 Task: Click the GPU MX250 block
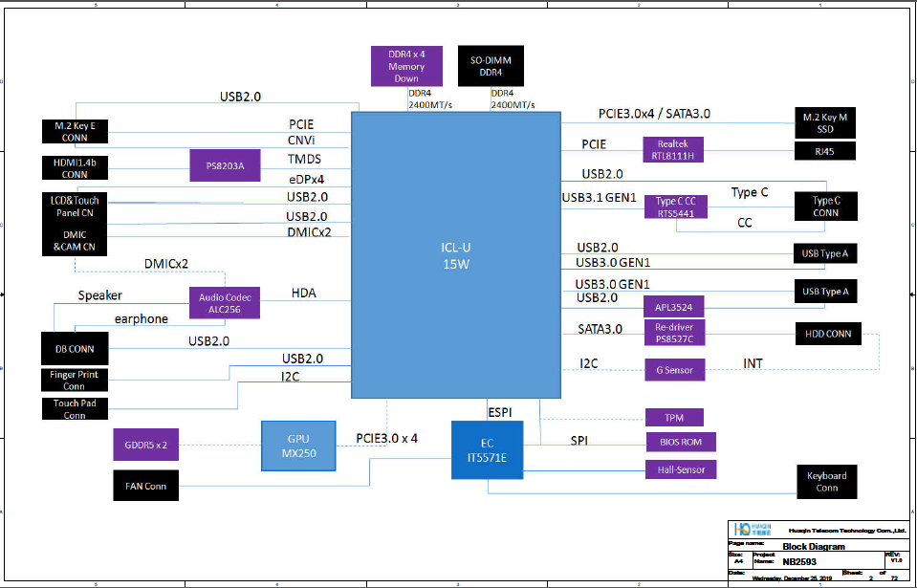298,446
